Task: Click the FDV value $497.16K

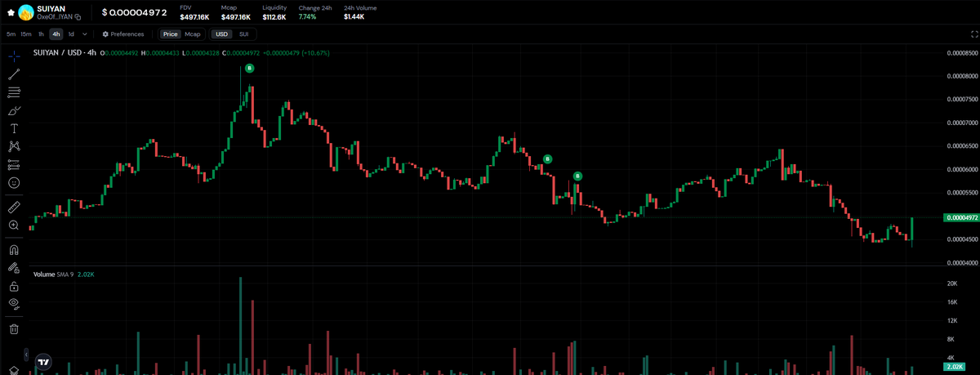Action: click(194, 16)
